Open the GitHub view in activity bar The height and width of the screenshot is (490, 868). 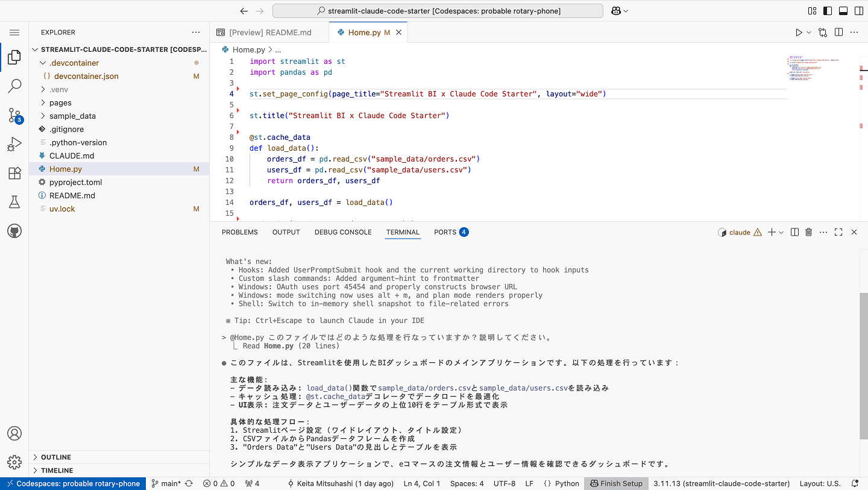coord(14,231)
